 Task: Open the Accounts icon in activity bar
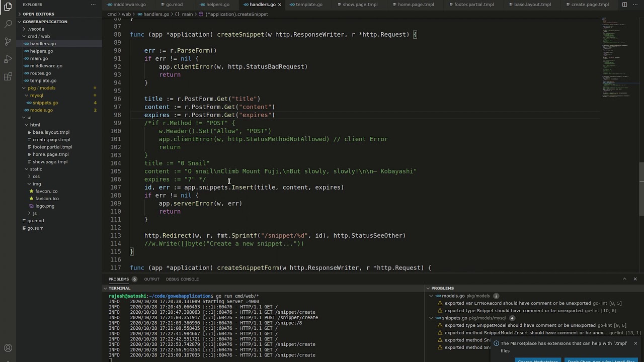[x=8, y=348]
